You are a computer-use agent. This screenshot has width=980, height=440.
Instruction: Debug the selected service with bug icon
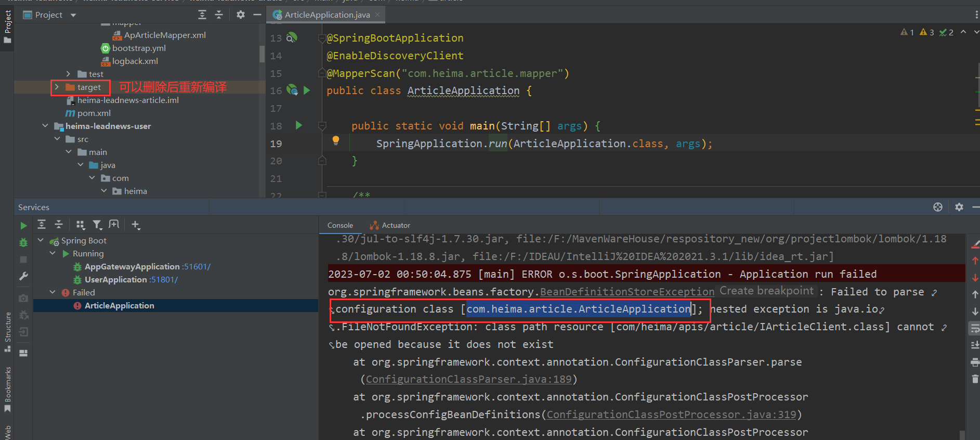(x=23, y=242)
